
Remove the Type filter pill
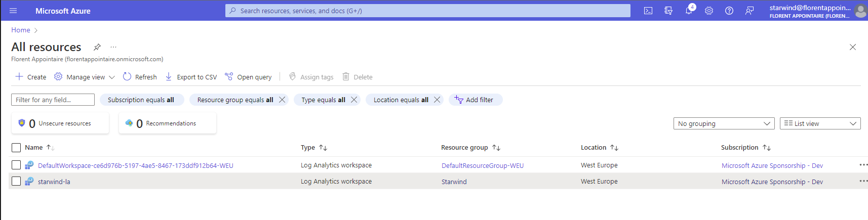point(354,100)
